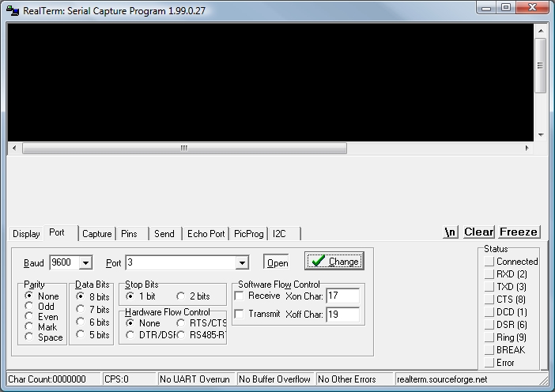
Task: Click the terminal scroll right arrow
Action: [527, 148]
